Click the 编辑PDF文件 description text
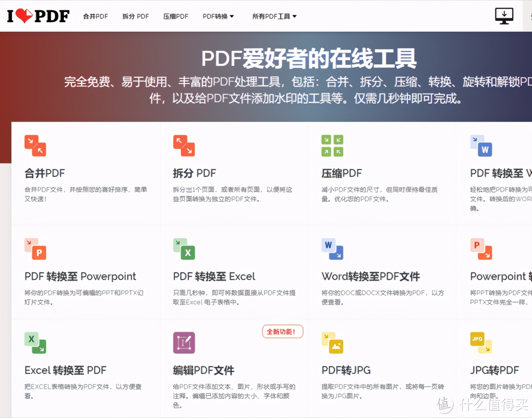 coord(234,396)
